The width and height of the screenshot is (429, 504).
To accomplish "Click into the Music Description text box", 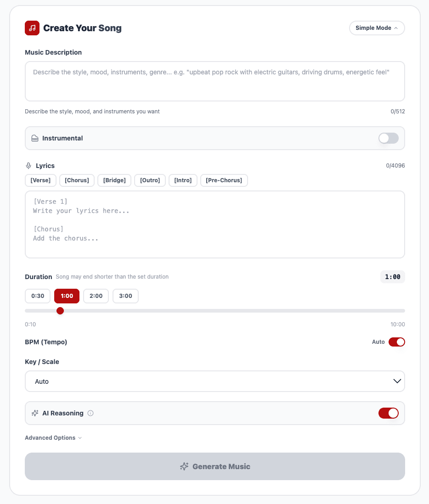I will [x=214, y=81].
